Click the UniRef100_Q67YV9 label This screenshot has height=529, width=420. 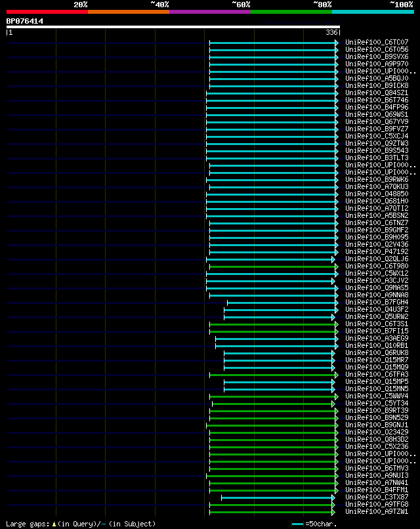point(377,121)
